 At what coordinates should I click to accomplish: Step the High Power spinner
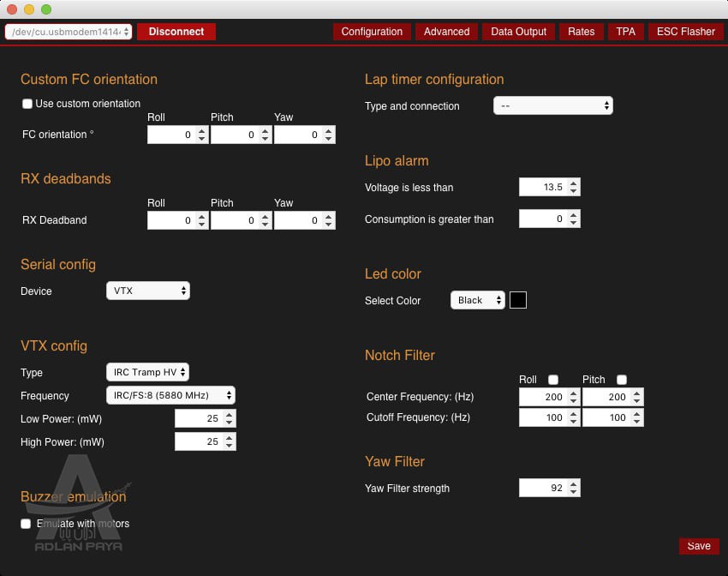[230, 441]
